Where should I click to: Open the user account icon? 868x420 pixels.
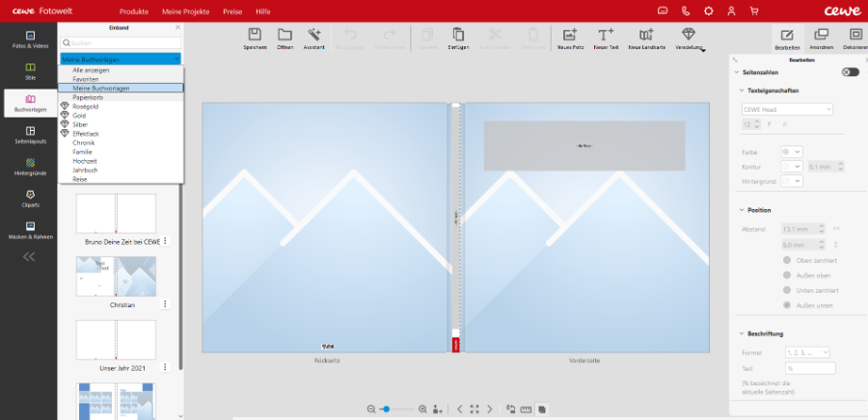point(731,11)
